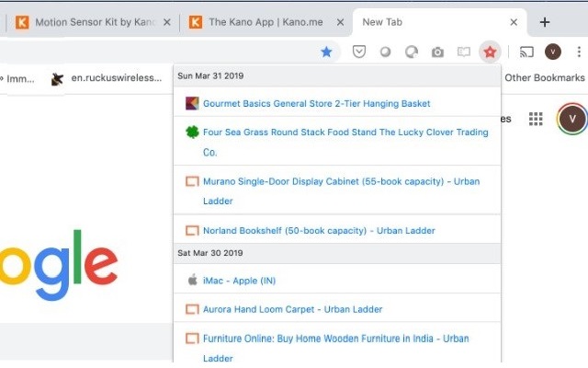Click the ruckuswireless dog favicon
This screenshot has height=368, width=588.
pyautogui.click(x=57, y=79)
